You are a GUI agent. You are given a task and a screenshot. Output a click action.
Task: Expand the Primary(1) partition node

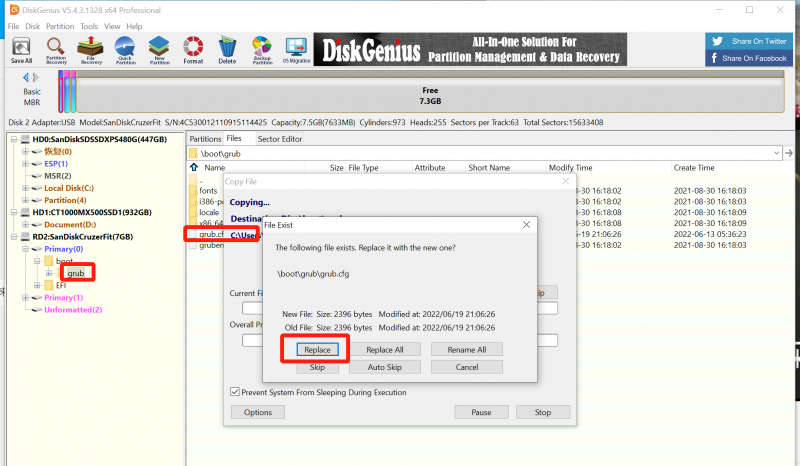tap(25, 298)
